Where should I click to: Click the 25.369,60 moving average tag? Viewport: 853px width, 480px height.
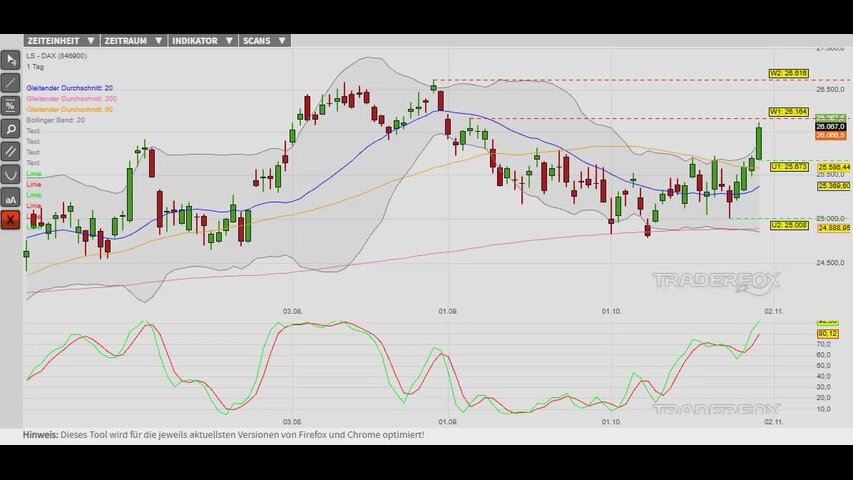(833, 186)
